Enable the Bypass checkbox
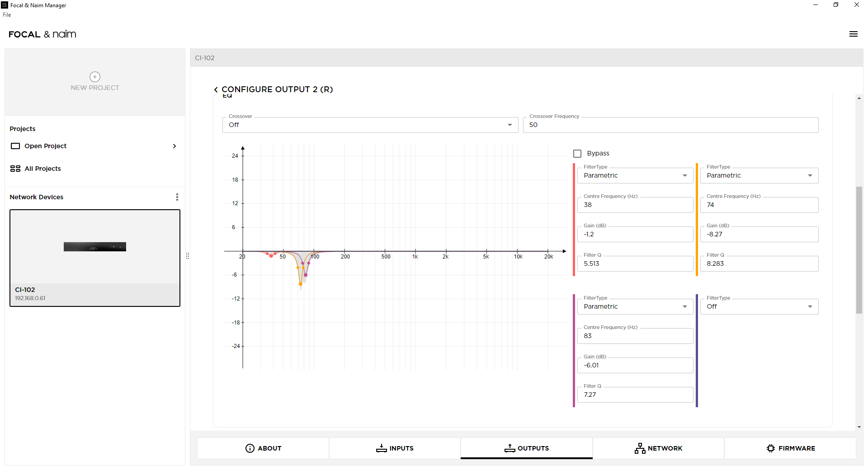Screen dimensions: 868x470 [577, 154]
